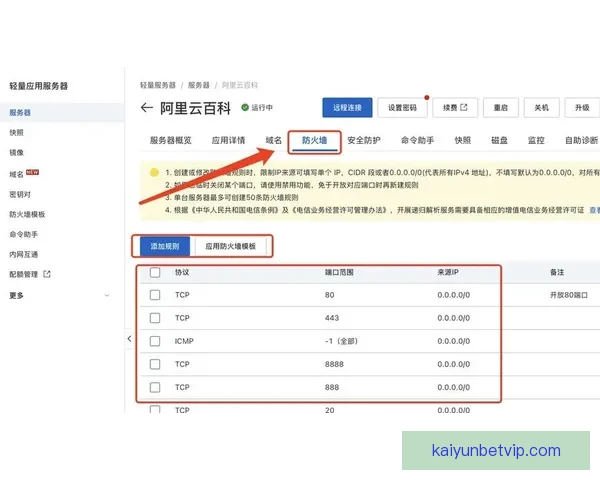Click the green 运行中 status icon
Image resolution: width=600 pixels, height=480 pixels.
pos(245,108)
